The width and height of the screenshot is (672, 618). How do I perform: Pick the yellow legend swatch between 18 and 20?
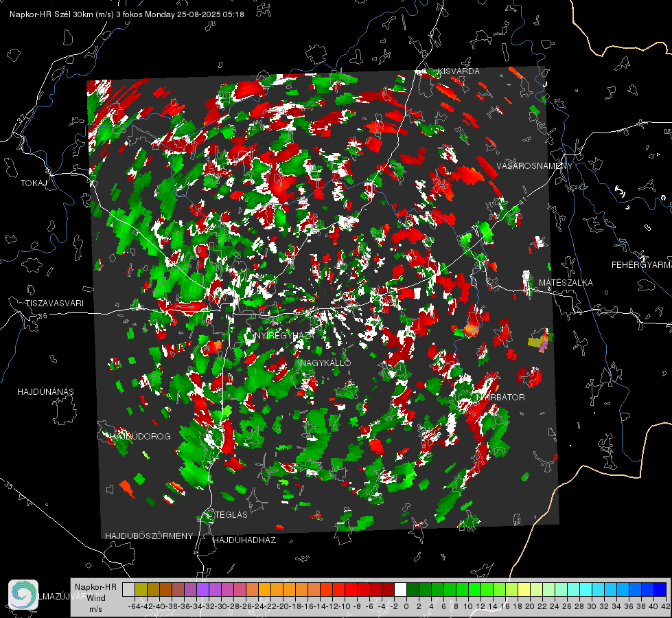click(524, 590)
